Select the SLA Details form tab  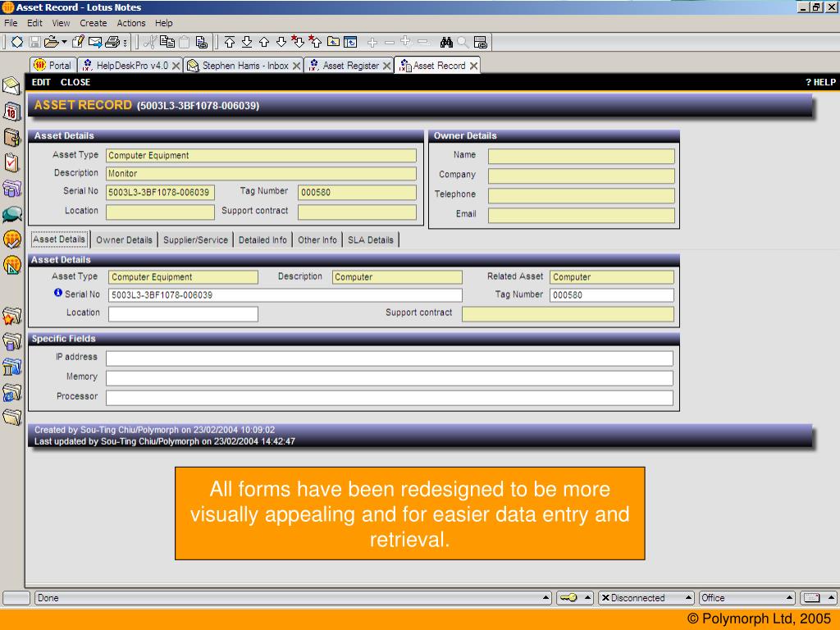[371, 240]
